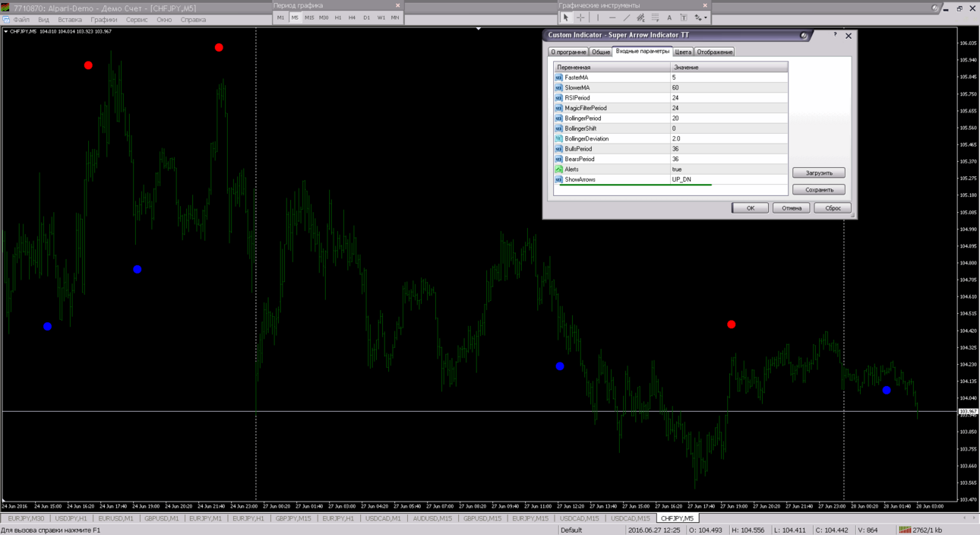Activate the crosshair tool

point(580,17)
